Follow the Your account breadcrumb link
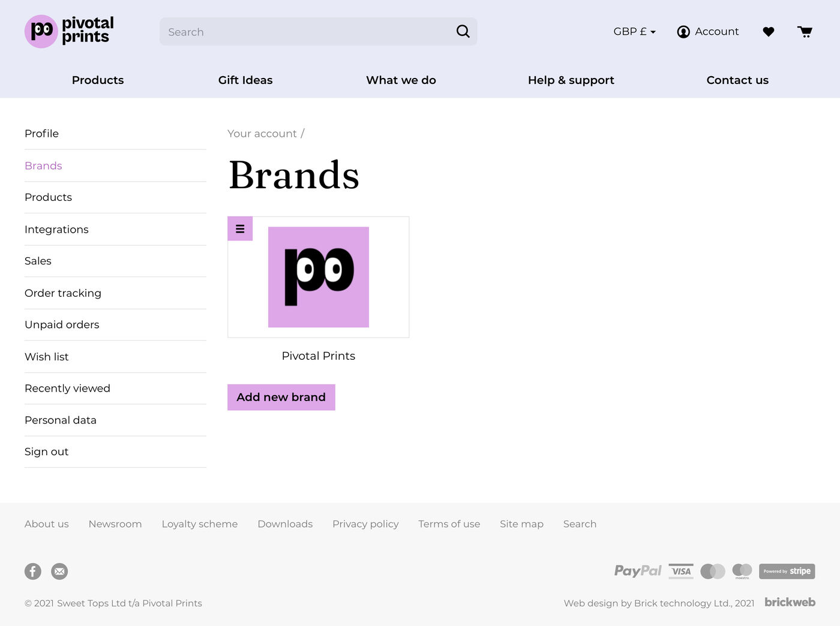 262,134
